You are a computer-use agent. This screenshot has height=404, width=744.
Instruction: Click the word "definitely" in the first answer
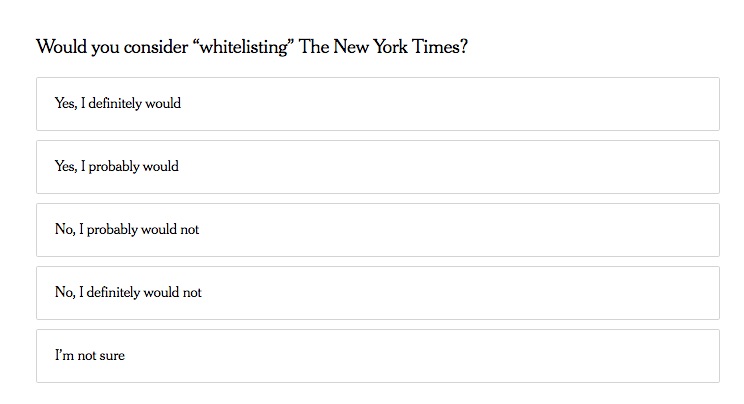pyautogui.click(x=118, y=103)
